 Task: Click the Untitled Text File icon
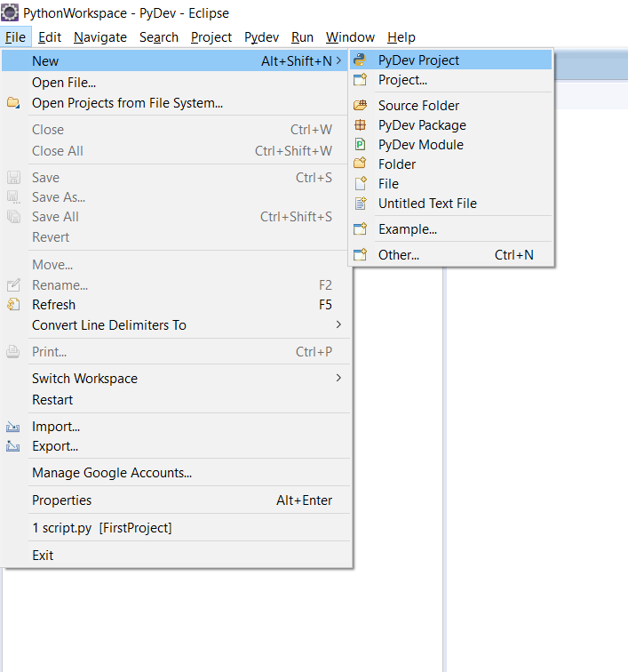[360, 204]
